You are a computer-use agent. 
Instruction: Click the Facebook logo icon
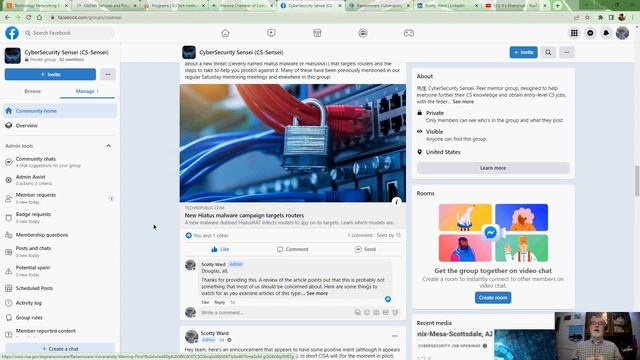[12, 33]
